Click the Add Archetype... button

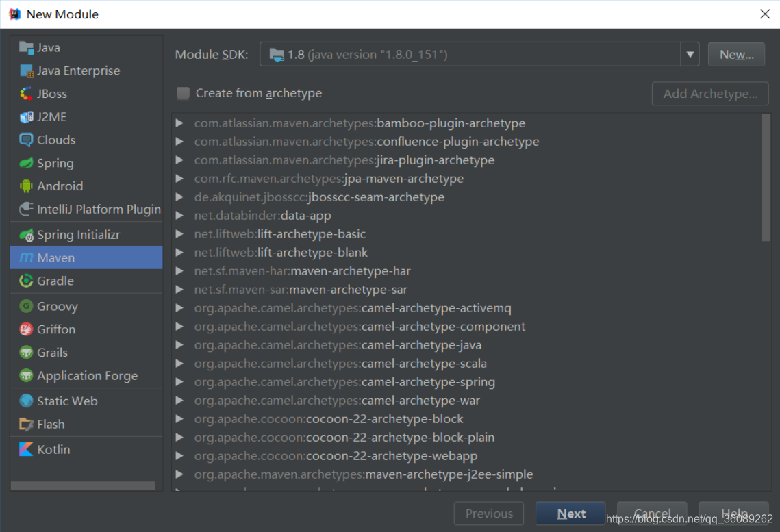tap(710, 94)
